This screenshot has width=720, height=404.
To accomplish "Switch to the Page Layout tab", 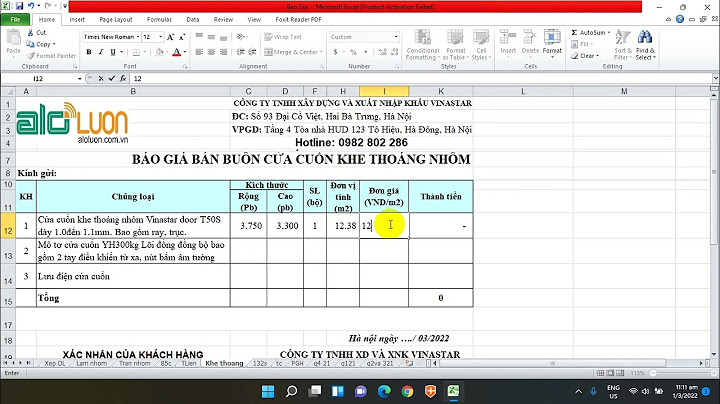I will pyautogui.click(x=116, y=19).
